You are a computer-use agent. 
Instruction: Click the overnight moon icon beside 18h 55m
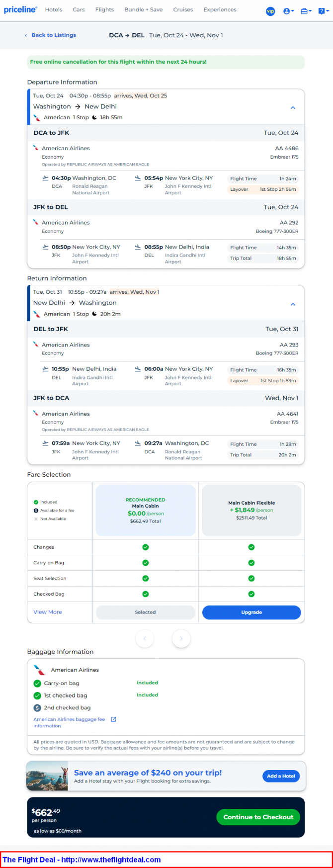click(x=94, y=118)
